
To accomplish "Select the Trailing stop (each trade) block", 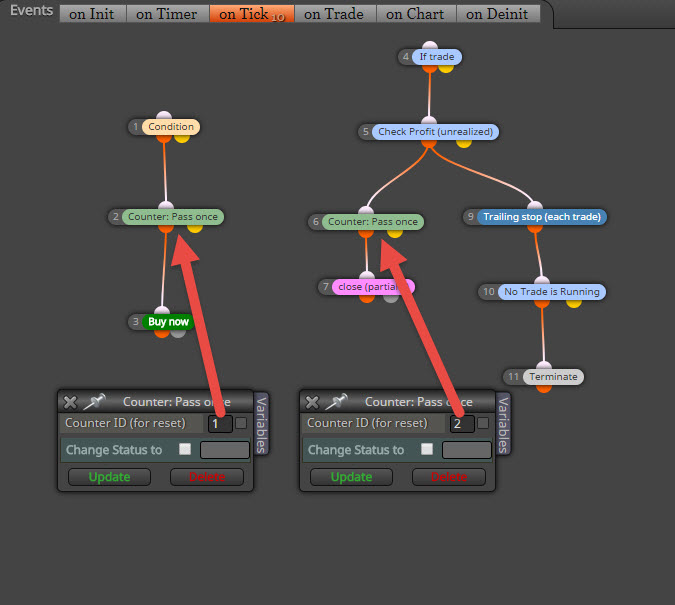I will [x=542, y=217].
